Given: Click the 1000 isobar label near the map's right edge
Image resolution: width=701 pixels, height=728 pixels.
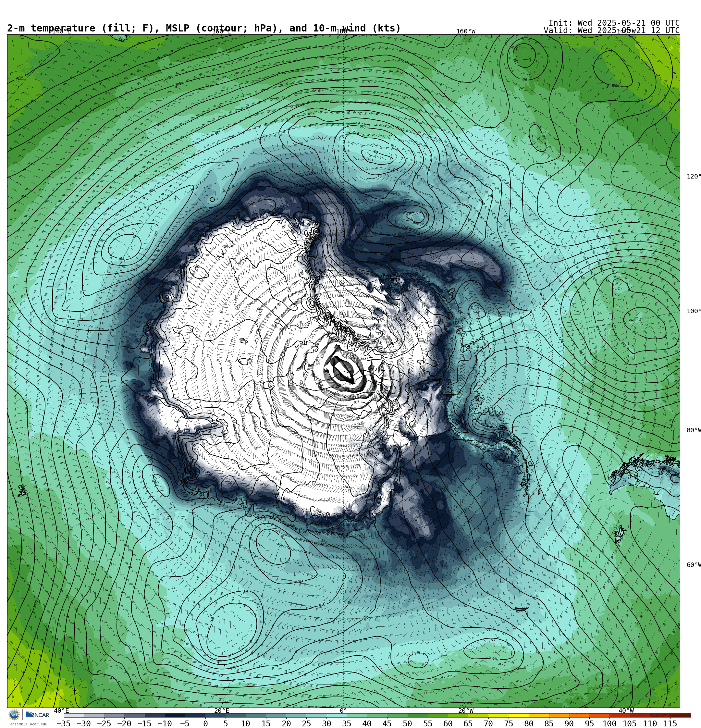Looking at the screenshot, I should (x=615, y=86).
